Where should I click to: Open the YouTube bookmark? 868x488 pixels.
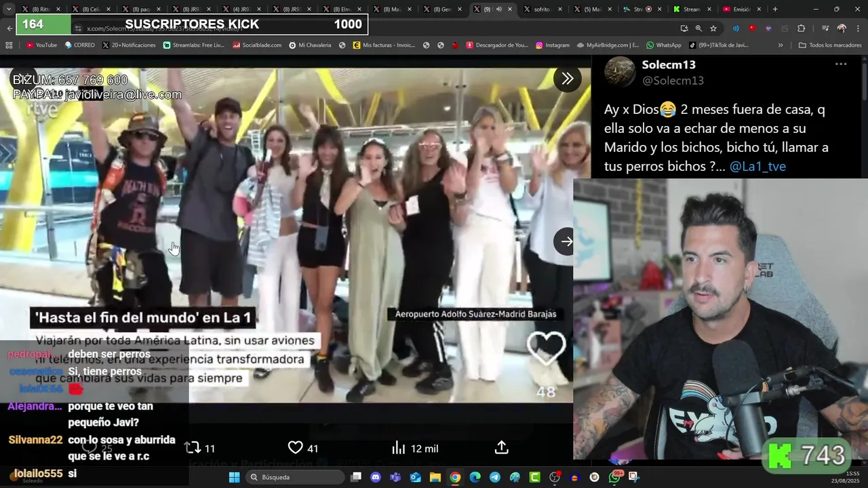pyautogui.click(x=41, y=45)
